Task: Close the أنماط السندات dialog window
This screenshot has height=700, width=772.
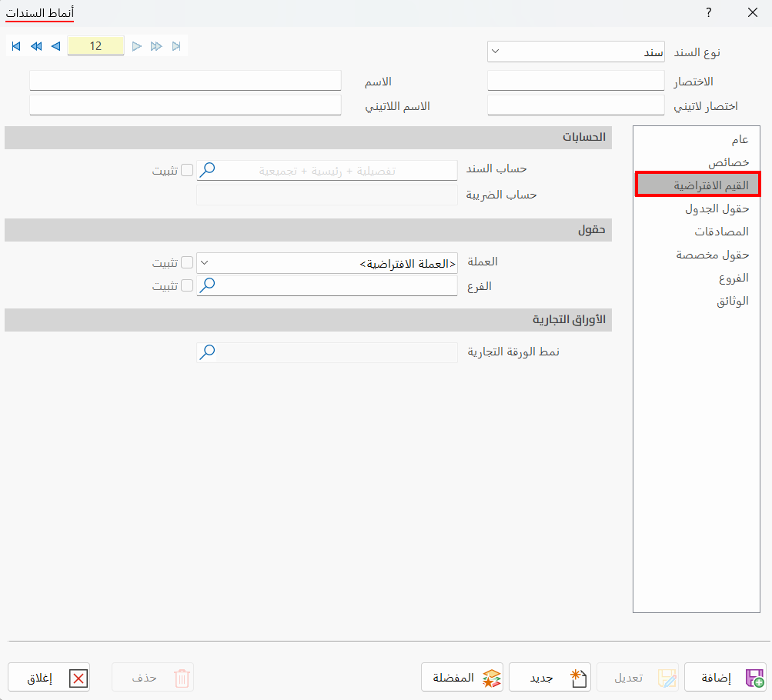Action: pos(753,13)
